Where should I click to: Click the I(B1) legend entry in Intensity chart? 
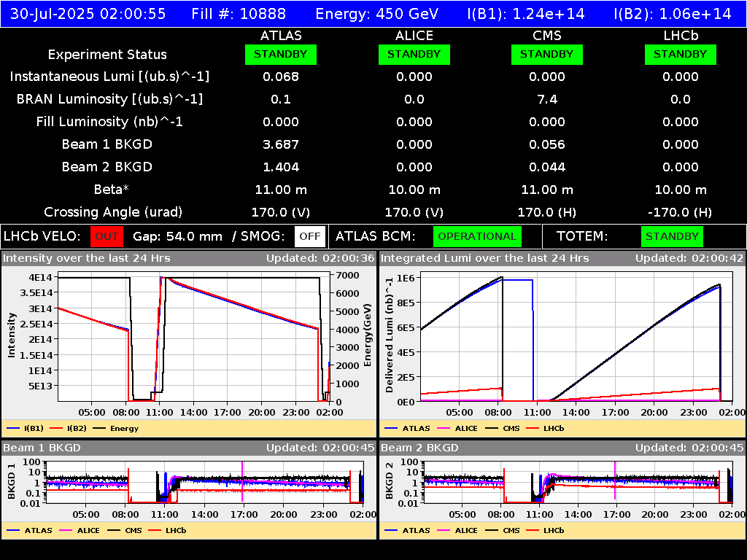(x=26, y=429)
